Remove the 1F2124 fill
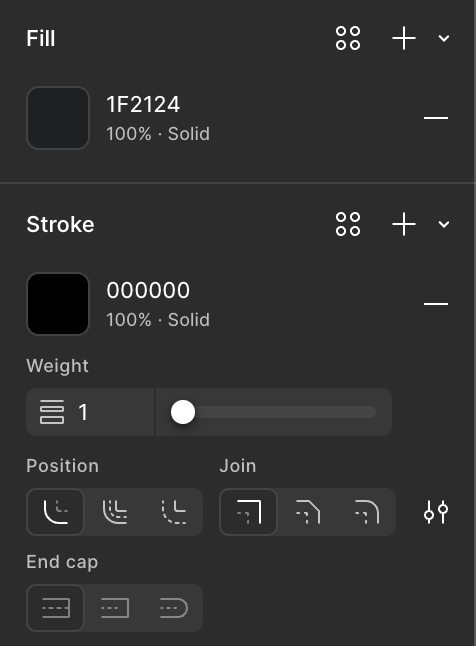Image resolution: width=476 pixels, height=646 pixels. coord(436,118)
